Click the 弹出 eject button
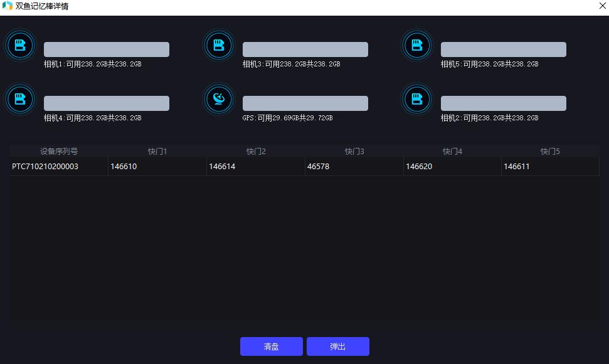Viewport: 609px width, 364px height. [338, 346]
